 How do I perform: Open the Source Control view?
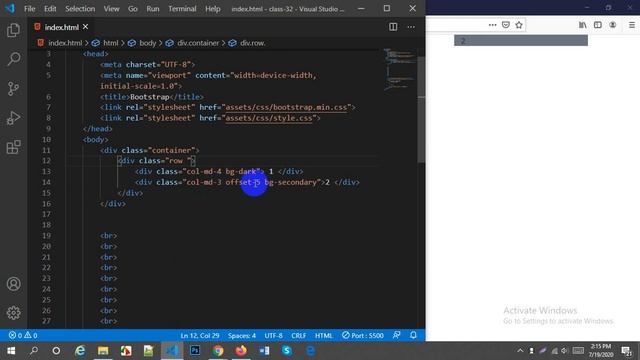(x=13, y=89)
